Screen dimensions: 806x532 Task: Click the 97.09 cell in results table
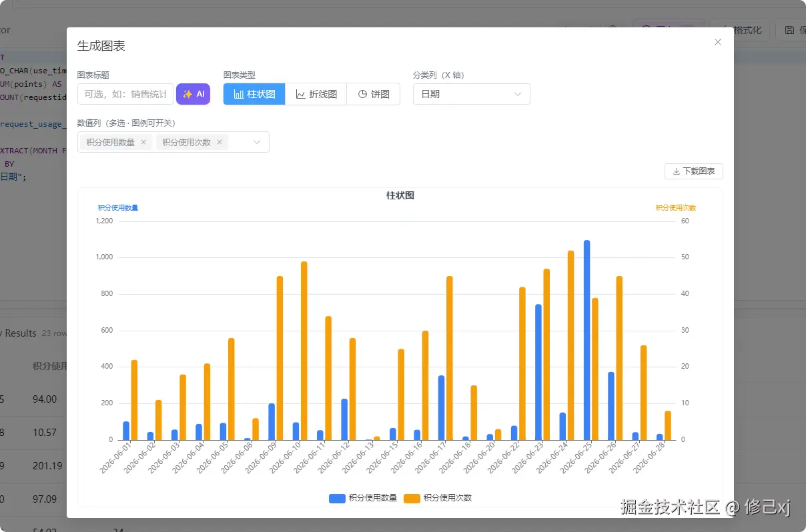click(x=45, y=499)
